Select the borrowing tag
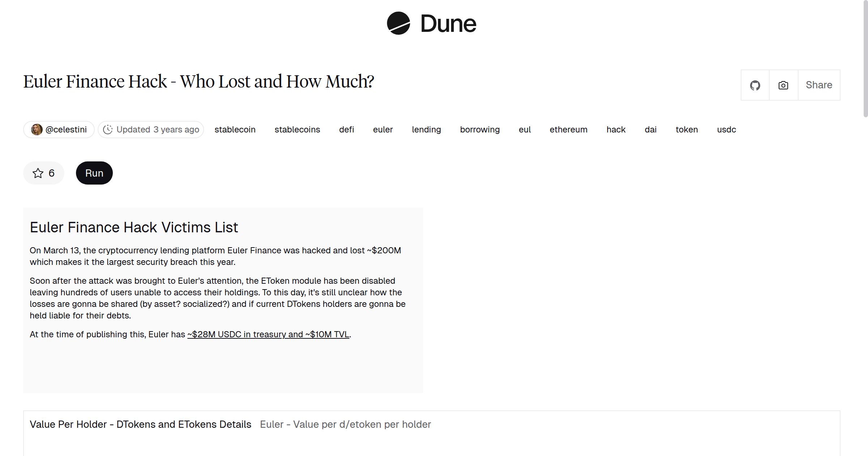This screenshot has height=456, width=868. [480, 130]
